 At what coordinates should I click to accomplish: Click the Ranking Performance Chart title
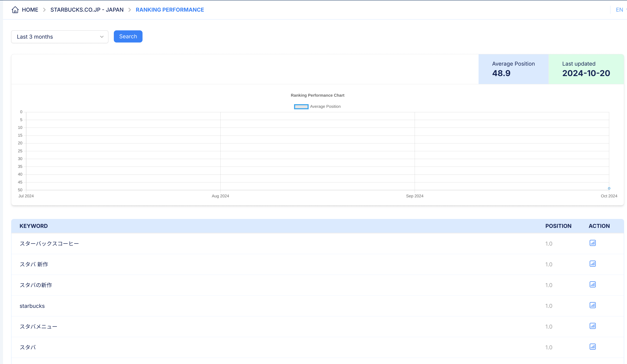(317, 95)
